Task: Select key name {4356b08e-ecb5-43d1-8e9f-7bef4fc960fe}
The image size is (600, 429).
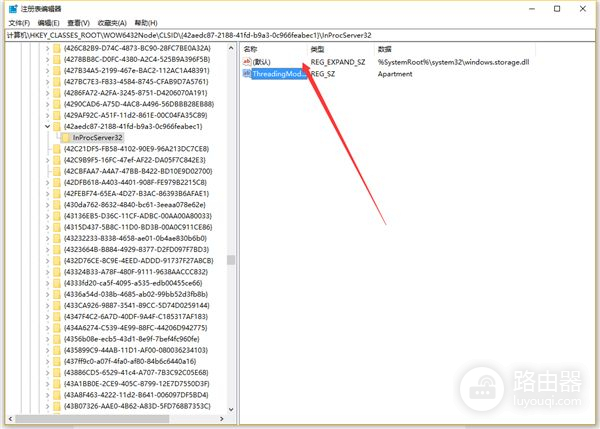Action: tap(132, 339)
